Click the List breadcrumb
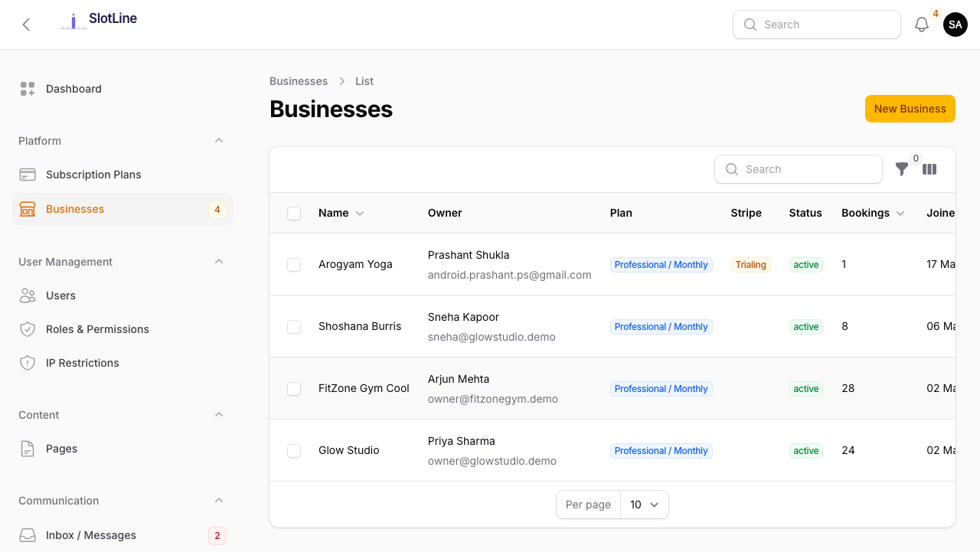The height and width of the screenshot is (552, 980). pyautogui.click(x=364, y=81)
